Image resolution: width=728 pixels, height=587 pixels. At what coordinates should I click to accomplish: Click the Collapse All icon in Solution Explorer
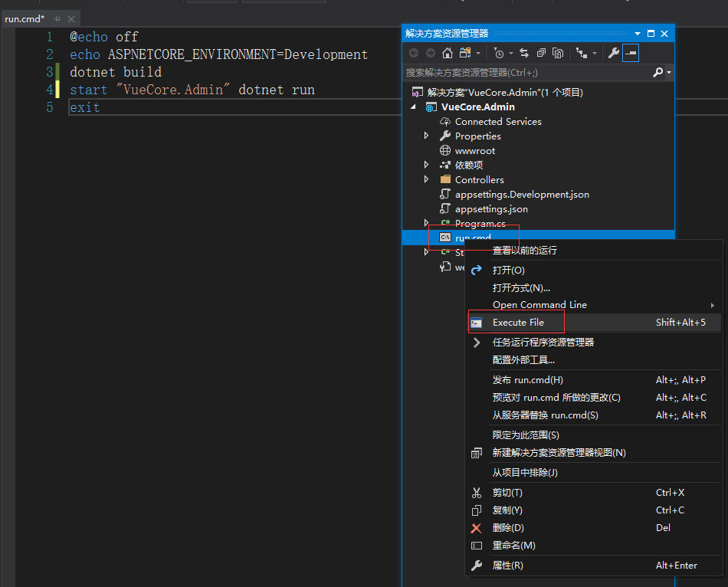point(541,53)
